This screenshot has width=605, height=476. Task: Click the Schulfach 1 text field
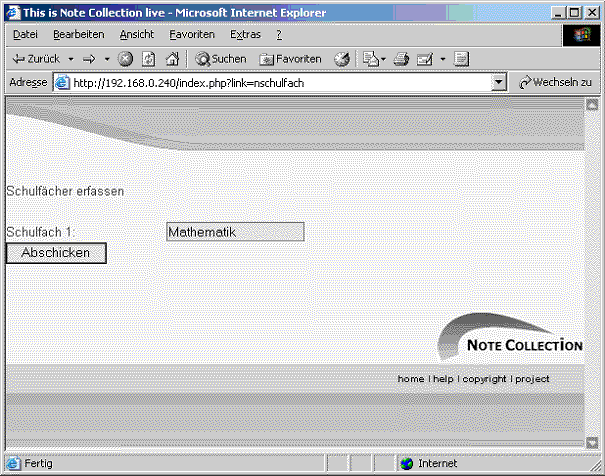(235, 232)
